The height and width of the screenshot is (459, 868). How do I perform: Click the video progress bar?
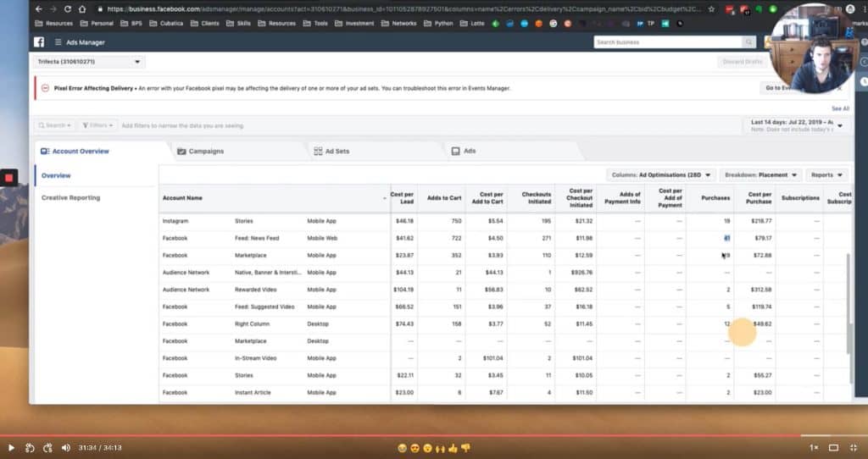(424, 435)
